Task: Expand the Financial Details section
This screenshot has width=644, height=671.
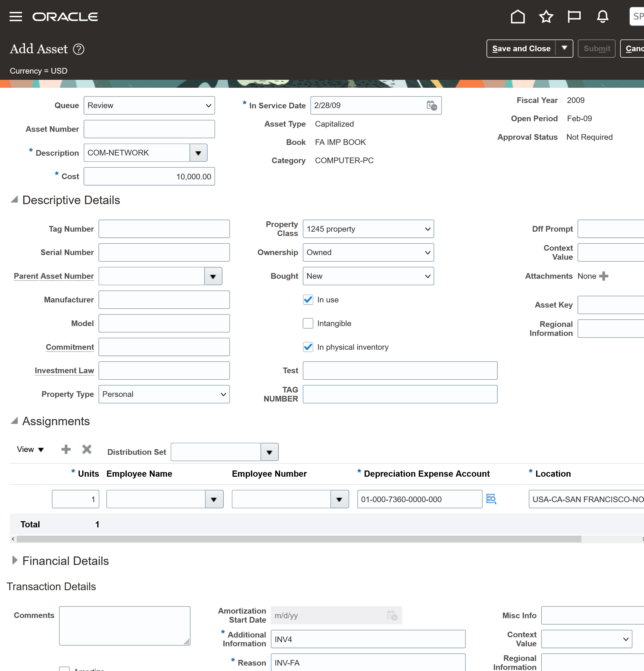Action: pyautogui.click(x=15, y=560)
